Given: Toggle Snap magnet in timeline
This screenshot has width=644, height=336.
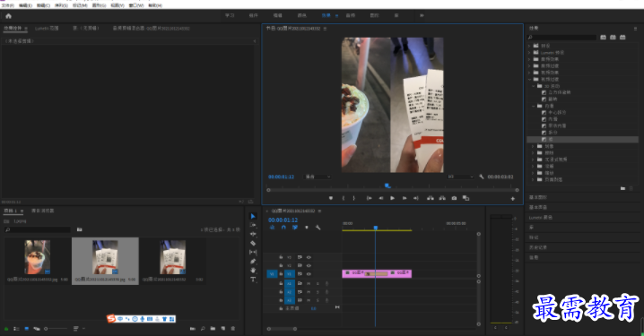Looking at the screenshot, I should click(x=283, y=228).
